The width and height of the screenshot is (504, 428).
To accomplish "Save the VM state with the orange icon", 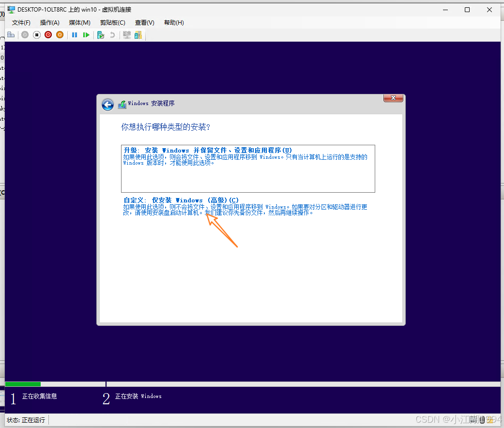I will point(60,35).
